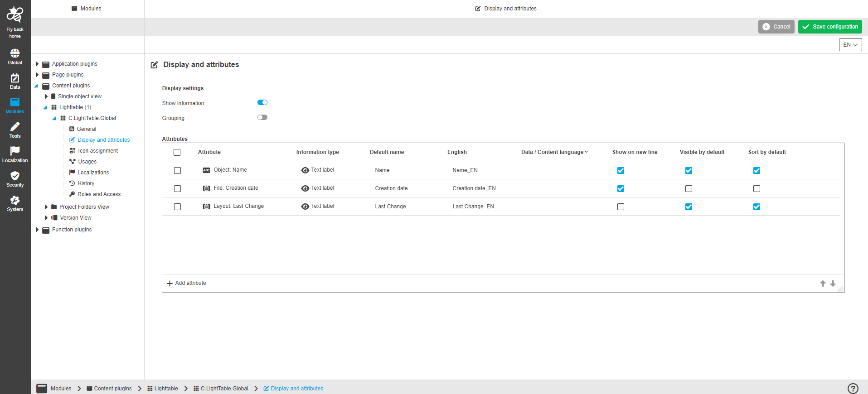The width and height of the screenshot is (868, 394).
Task: Click the Lighttable grid icon in breadcrumb
Action: click(x=150, y=389)
